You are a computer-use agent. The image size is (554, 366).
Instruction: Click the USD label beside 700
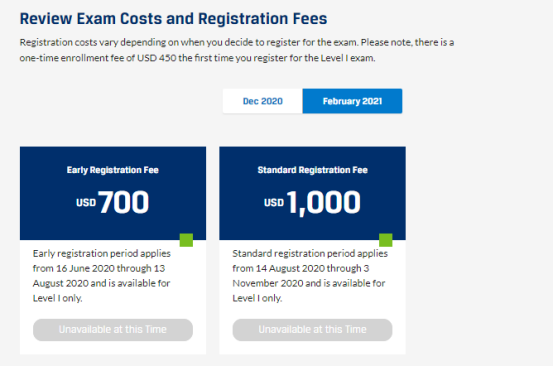[86, 202]
